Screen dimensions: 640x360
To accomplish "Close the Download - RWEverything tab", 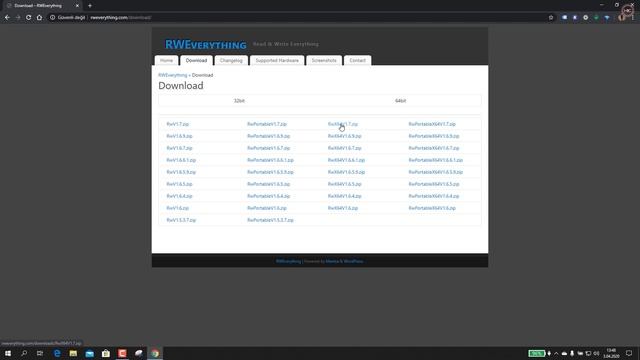I will (77, 6).
